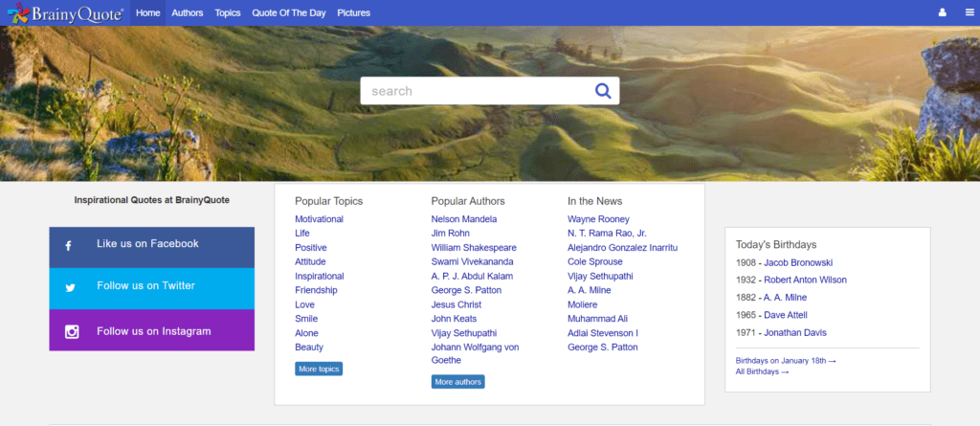Open George S. Patton in In the News
Screen dimensions: 980x426
pos(603,348)
